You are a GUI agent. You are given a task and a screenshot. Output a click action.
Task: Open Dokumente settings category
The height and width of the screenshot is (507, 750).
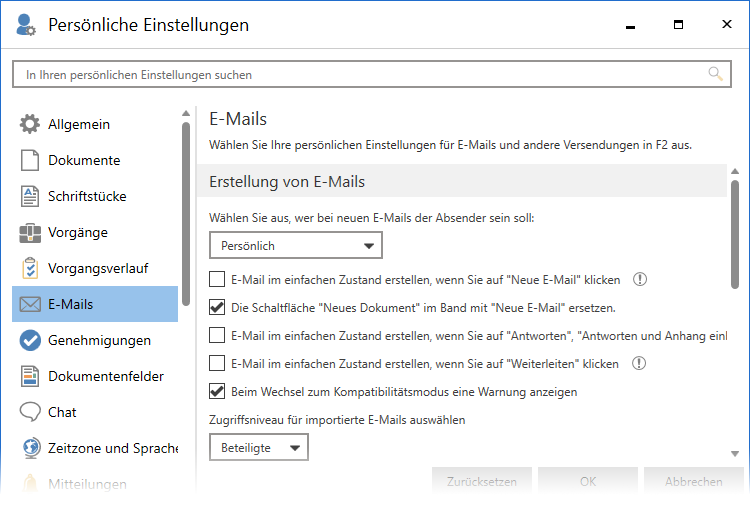(x=95, y=160)
